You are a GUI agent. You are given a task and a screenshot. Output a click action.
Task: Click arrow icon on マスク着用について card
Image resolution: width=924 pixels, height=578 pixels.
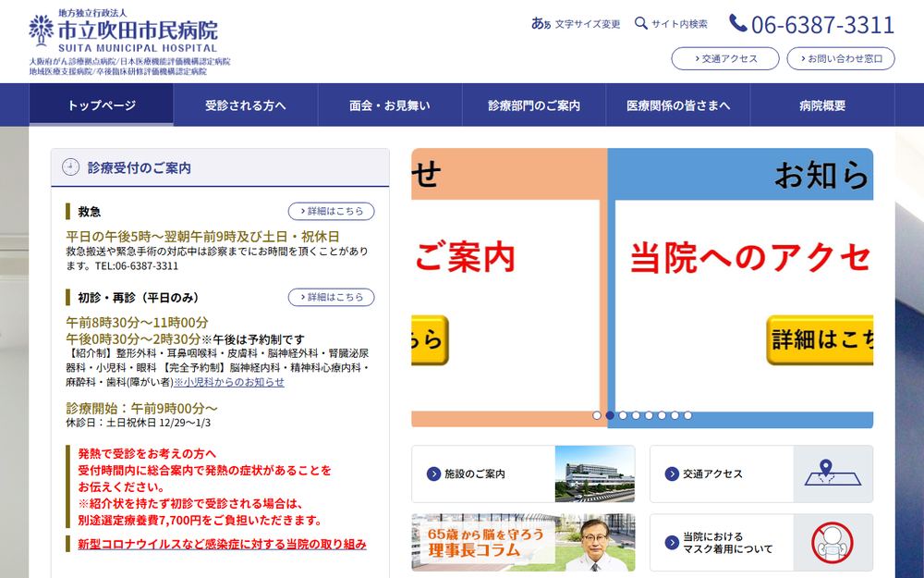pyautogui.click(x=672, y=543)
